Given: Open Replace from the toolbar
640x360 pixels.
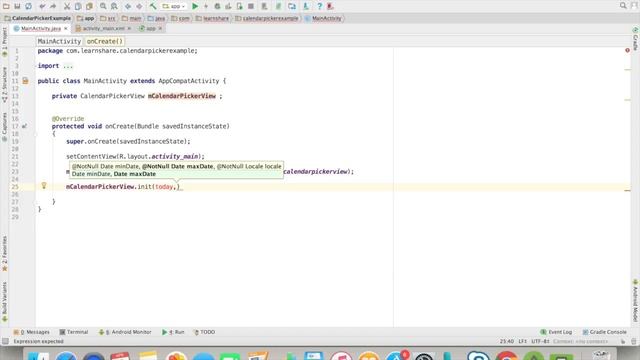Looking at the screenshot, I should click(114, 6).
